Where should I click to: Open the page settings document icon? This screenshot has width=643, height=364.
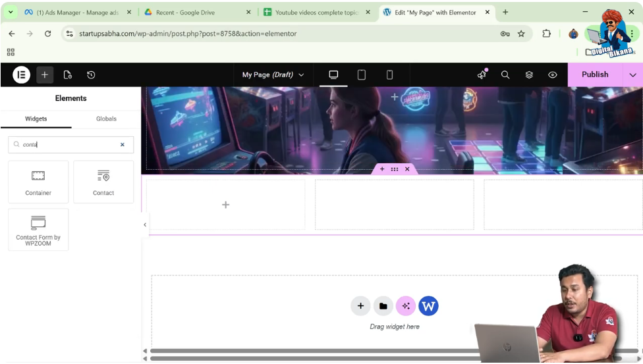click(68, 75)
